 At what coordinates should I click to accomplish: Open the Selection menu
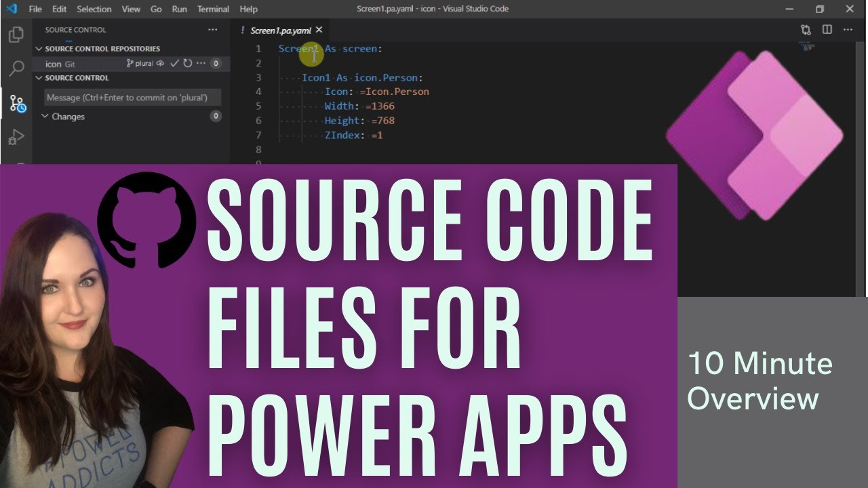94,9
